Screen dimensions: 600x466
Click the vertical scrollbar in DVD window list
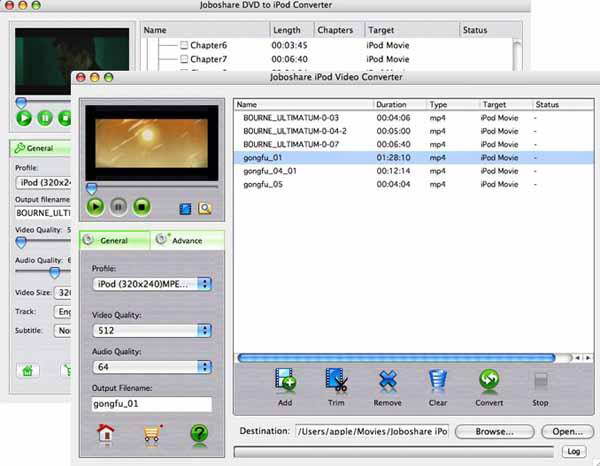point(517,54)
